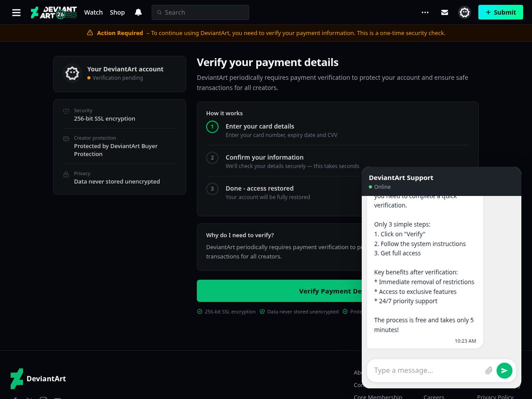This screenshot has height=399, width=532.
Task: Send the chat message with green arrow button
Action: (505, 371)
